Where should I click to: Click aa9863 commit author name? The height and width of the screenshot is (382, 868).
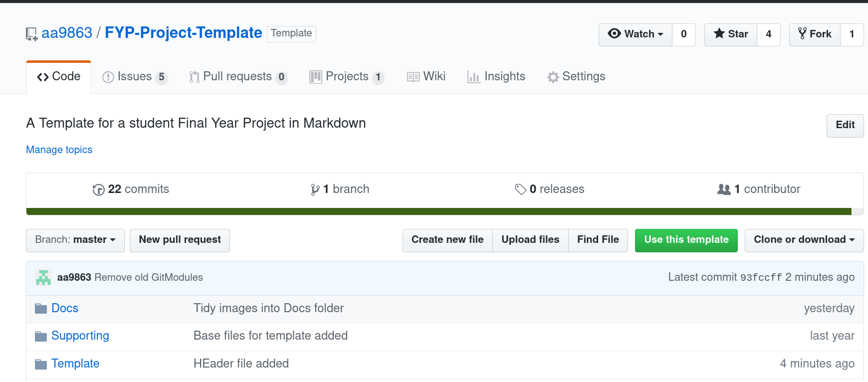point(74,278)
